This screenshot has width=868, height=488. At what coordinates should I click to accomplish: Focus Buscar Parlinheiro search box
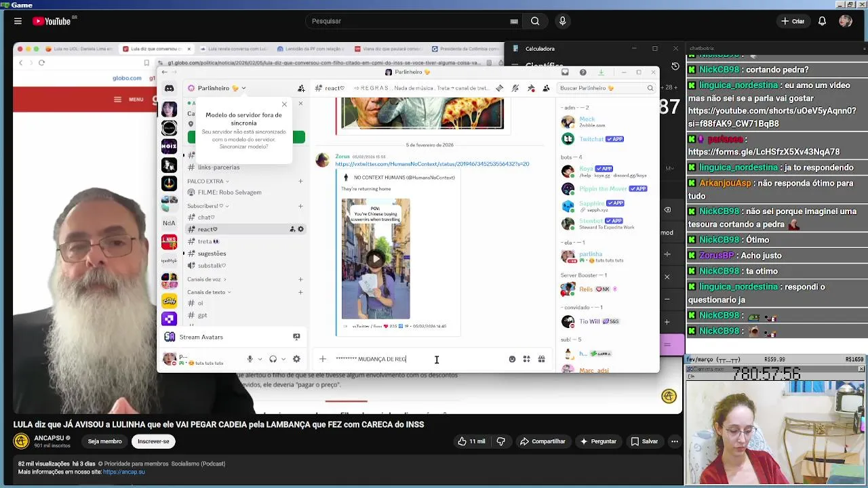coord(606,88)
